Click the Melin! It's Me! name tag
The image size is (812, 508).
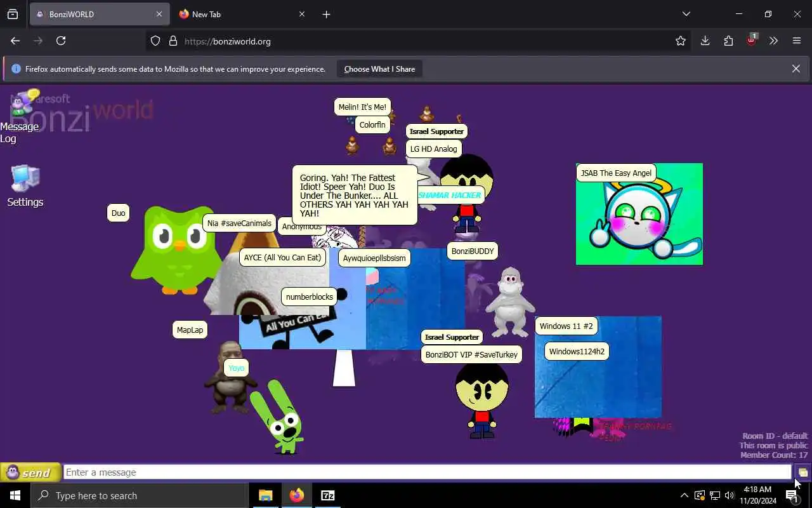click(x=362, y=107)
